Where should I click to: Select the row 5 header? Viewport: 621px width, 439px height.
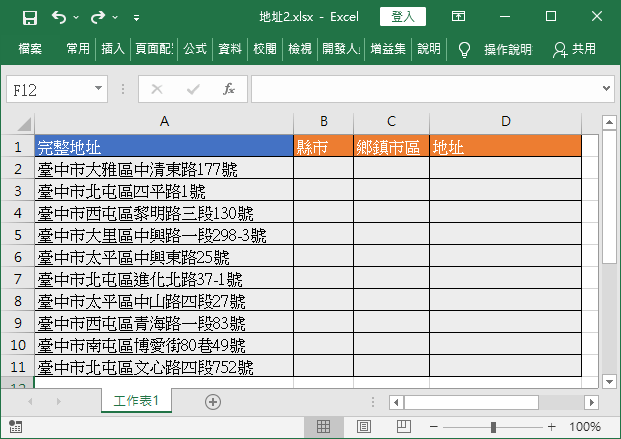pyautogui.click(x=18, y=235)
